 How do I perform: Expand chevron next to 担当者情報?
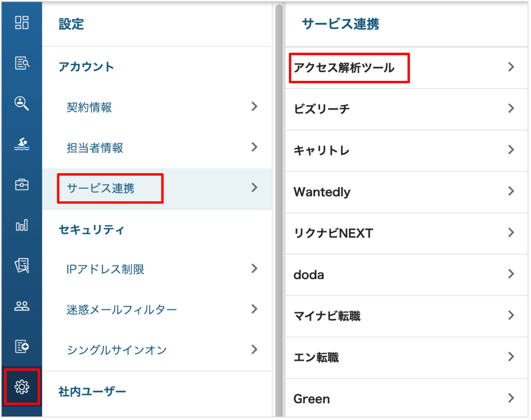click(254, 147)
